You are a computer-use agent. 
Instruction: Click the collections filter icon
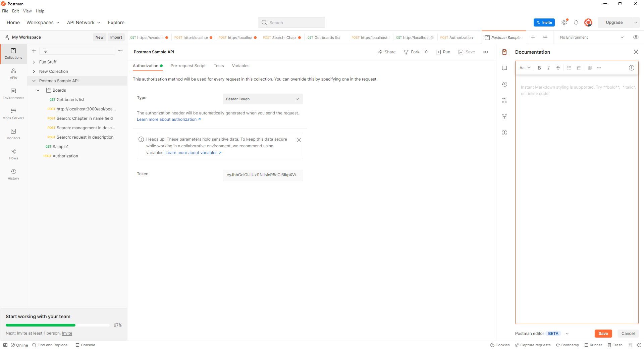(46, 51)
